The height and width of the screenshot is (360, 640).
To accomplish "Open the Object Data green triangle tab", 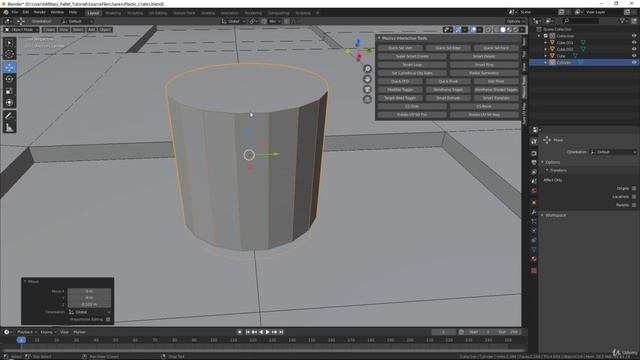I will (x=534, y=249).
